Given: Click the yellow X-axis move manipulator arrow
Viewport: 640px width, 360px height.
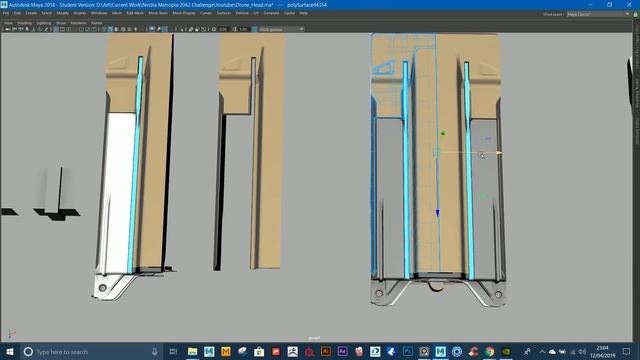Looking at the screenshot, I should [498, 153].
